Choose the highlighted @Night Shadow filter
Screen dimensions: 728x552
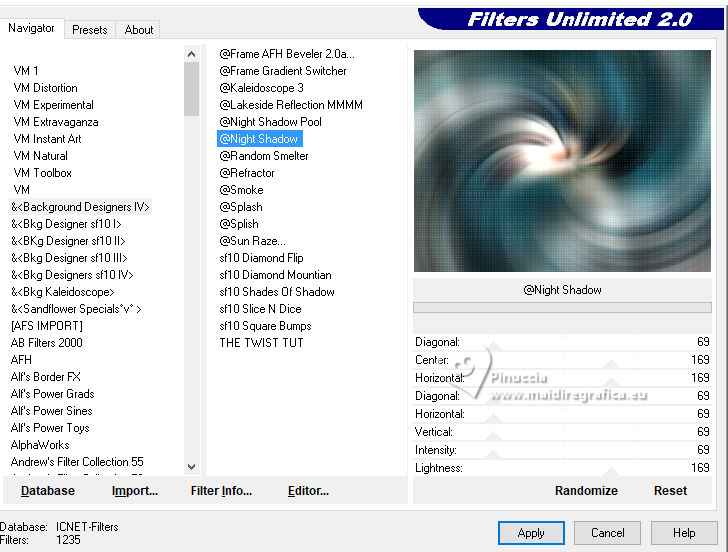pos(260,139)
